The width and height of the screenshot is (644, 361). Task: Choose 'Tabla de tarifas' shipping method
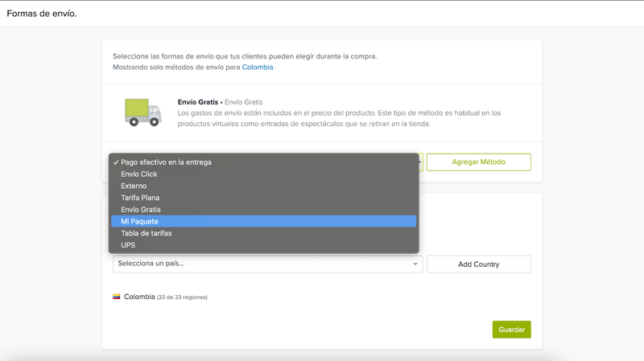point(146,233)
